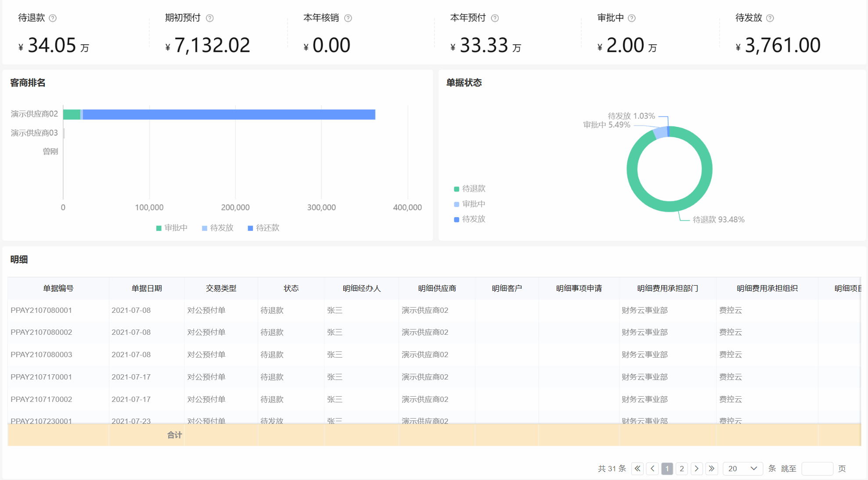Open the 20 per page dropdown
This screenshot has width=868, height=480.
coord(742,469)
